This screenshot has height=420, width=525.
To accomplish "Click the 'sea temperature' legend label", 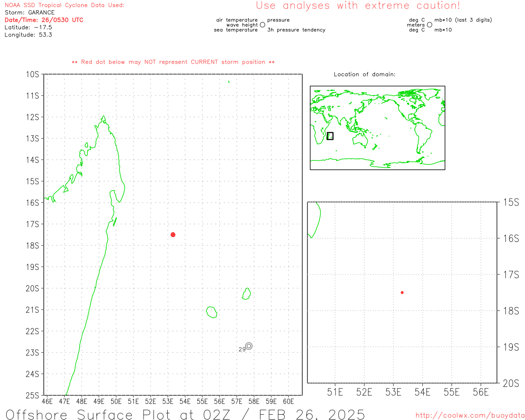I will pyautogui.click(x=236, y=30).
